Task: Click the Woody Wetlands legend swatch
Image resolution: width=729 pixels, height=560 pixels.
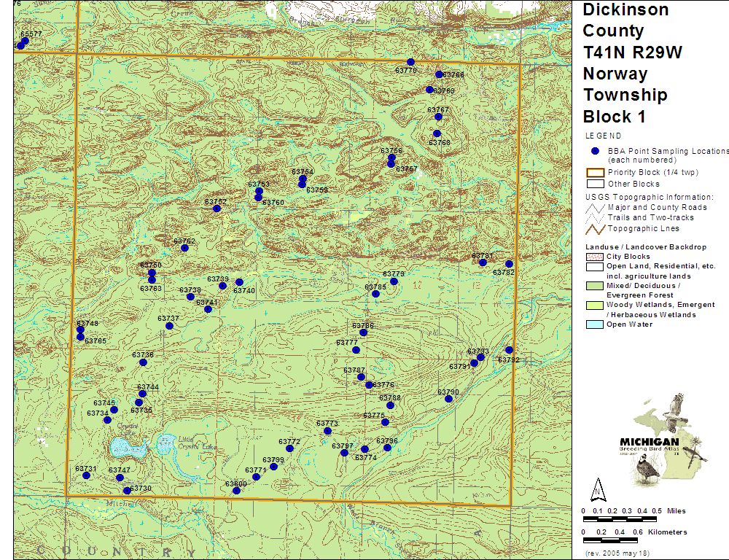Action: point(595,305)
